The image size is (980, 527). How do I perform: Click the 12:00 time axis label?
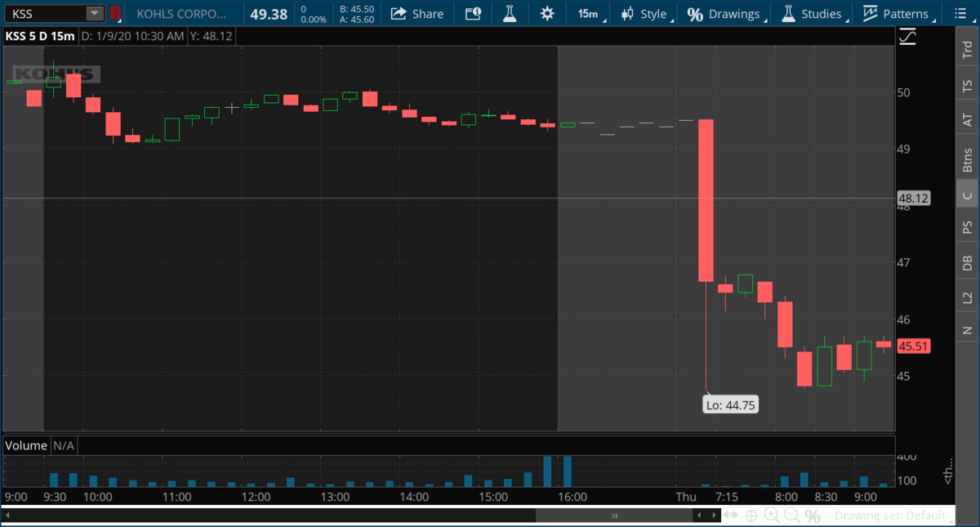coord(256,497)
